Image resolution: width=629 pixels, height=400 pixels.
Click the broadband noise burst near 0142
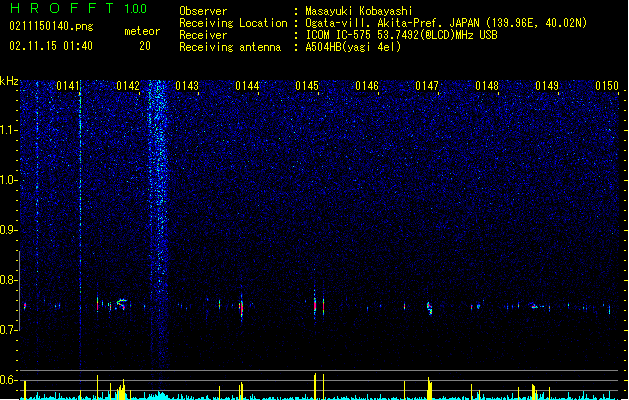158,225
